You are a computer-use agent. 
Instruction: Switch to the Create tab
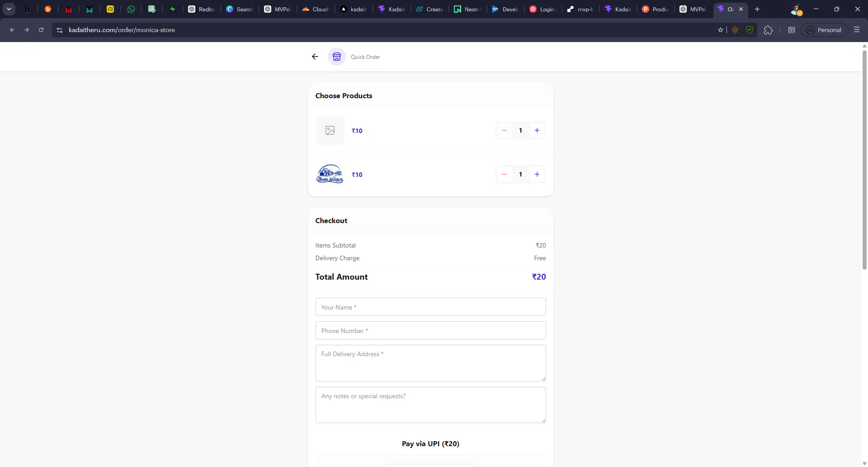point(429,9)
